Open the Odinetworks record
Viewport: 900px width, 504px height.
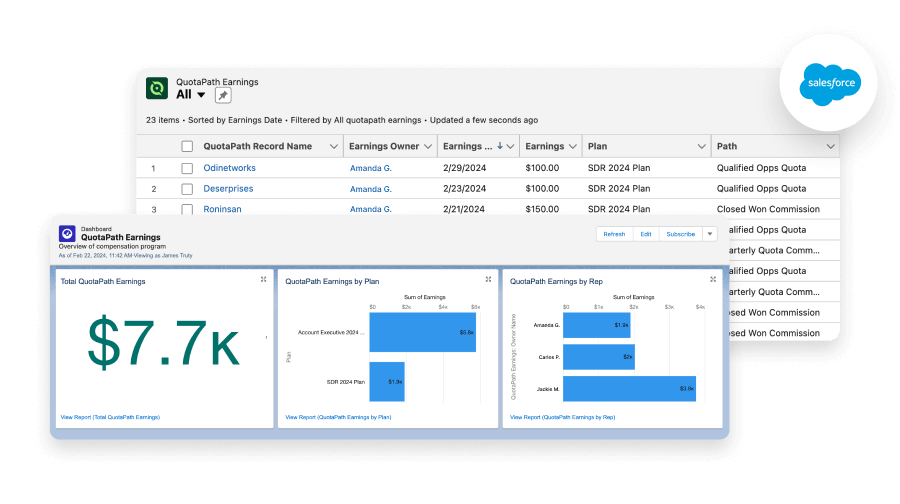pyautogui.click(x=230, y=168)
